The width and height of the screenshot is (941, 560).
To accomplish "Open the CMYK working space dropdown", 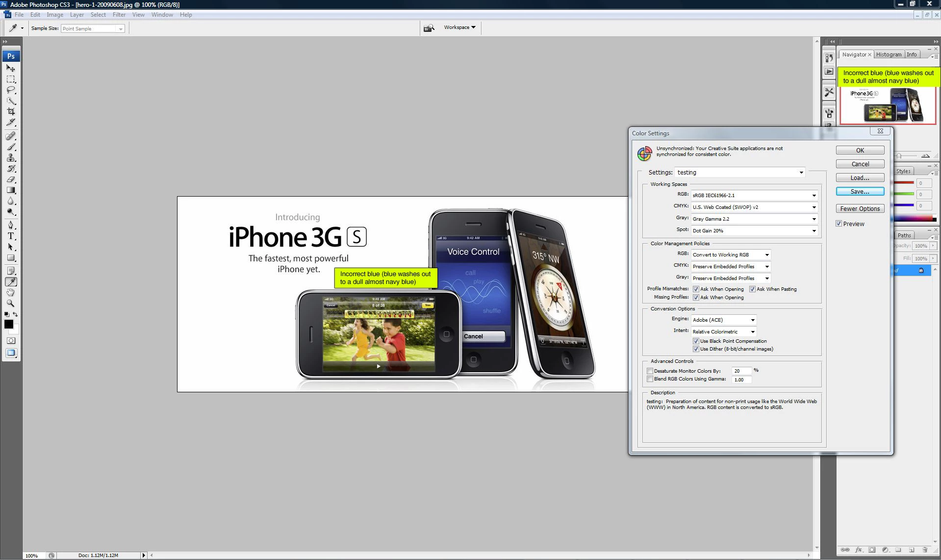I will 754,207.
